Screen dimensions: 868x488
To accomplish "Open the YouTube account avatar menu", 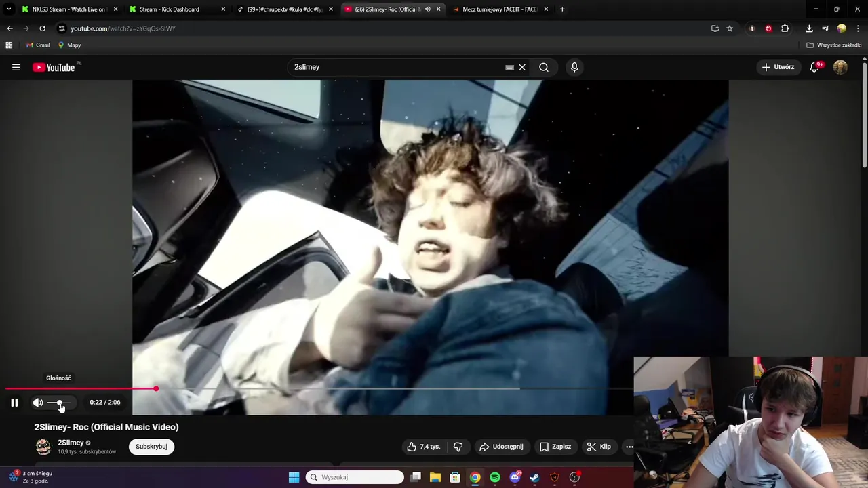I will tap(840, 67).
